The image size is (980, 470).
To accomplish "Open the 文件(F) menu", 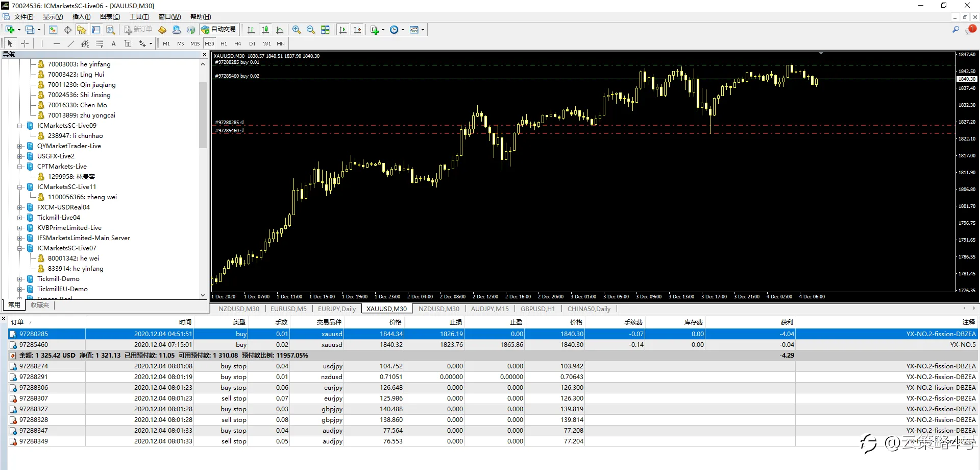I will point(23,17).
